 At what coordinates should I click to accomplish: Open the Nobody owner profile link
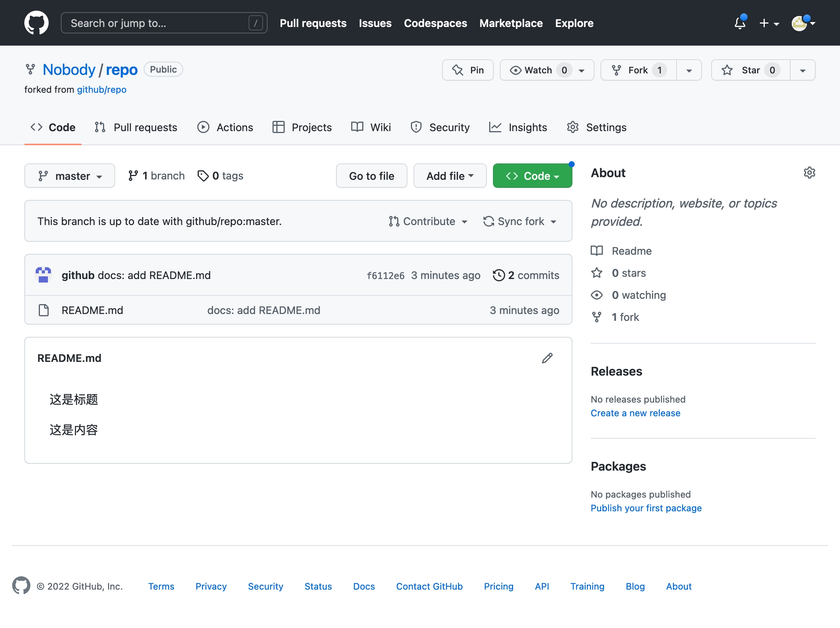tap(69, 70)
